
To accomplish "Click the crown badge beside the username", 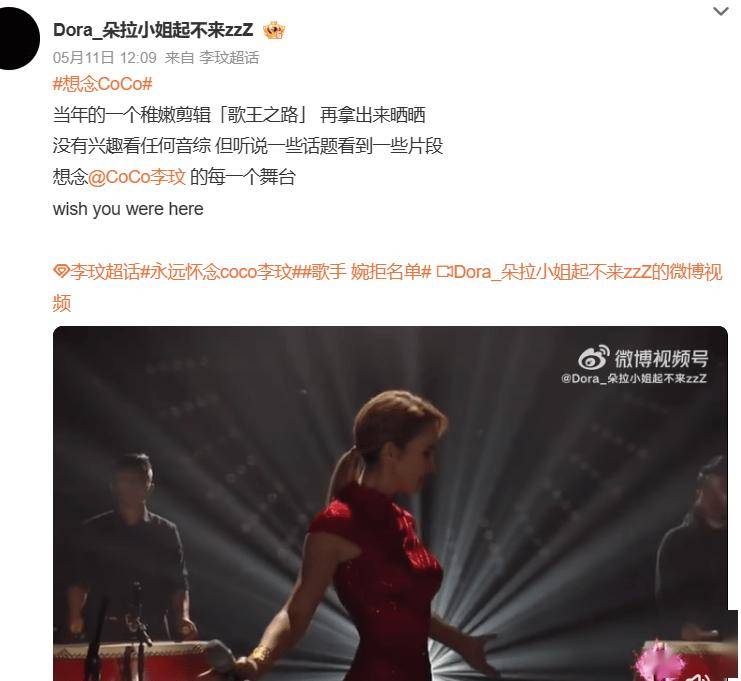I will point(275,31).
